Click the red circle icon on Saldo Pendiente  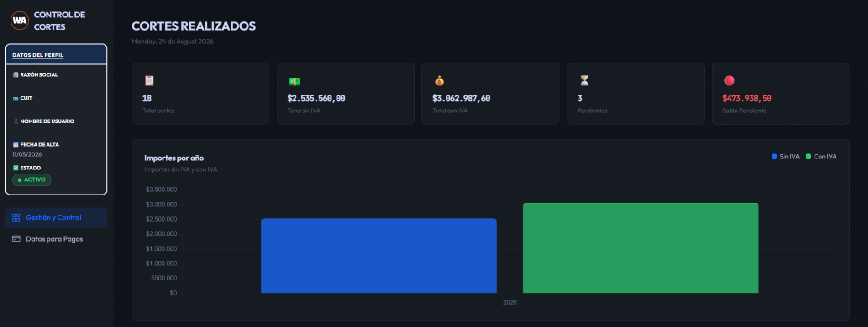729,81
